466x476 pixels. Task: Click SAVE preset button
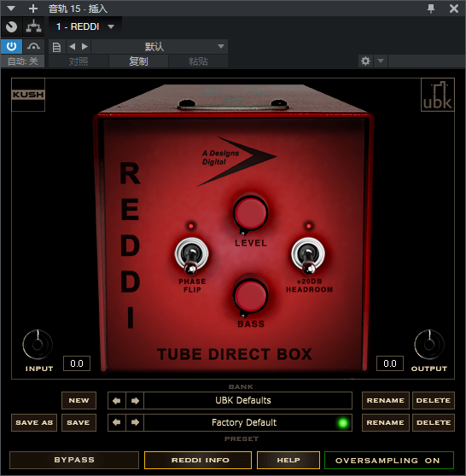tap(79, 422)
